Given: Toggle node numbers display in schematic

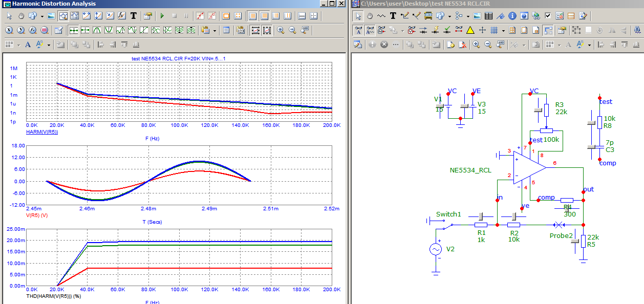Looking at the screenshot, I should [381, 30].
